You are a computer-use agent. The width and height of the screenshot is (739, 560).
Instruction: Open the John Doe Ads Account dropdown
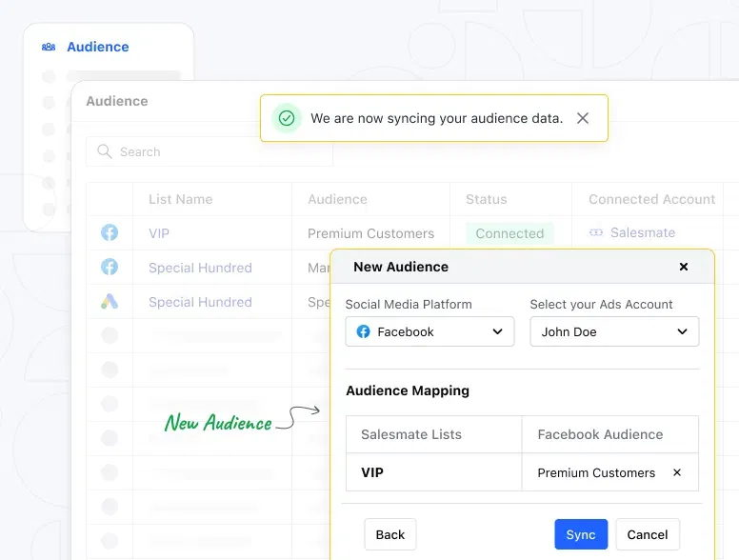click(614, 331)
